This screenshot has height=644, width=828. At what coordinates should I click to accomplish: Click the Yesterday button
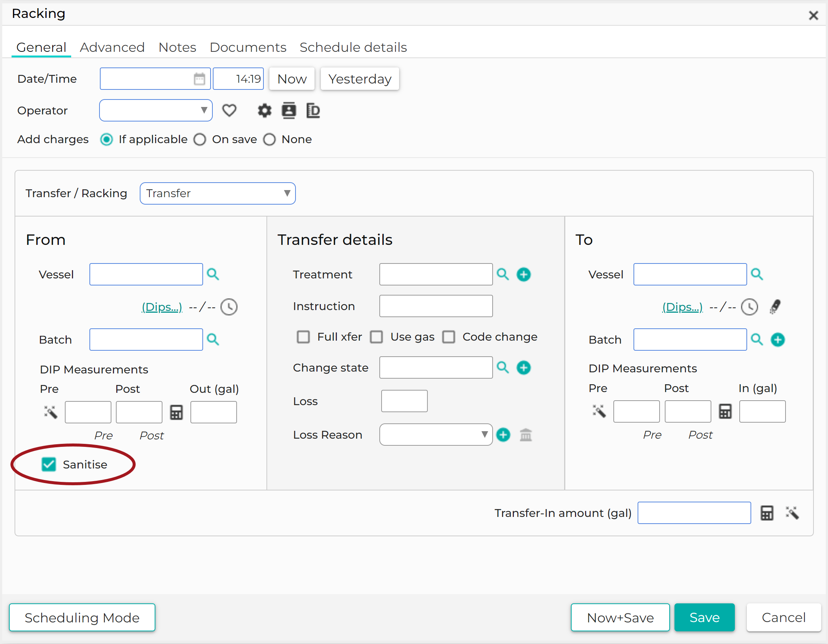click(x=360, y=79)
